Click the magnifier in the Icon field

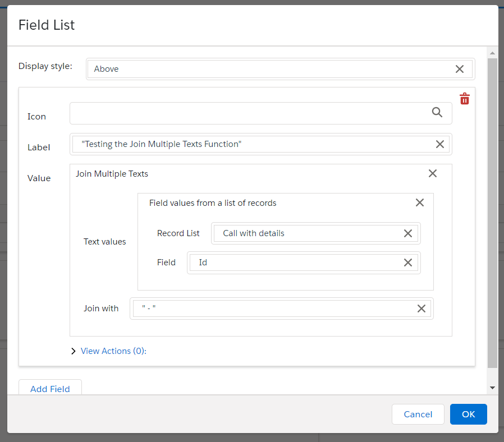pos(437,113)
